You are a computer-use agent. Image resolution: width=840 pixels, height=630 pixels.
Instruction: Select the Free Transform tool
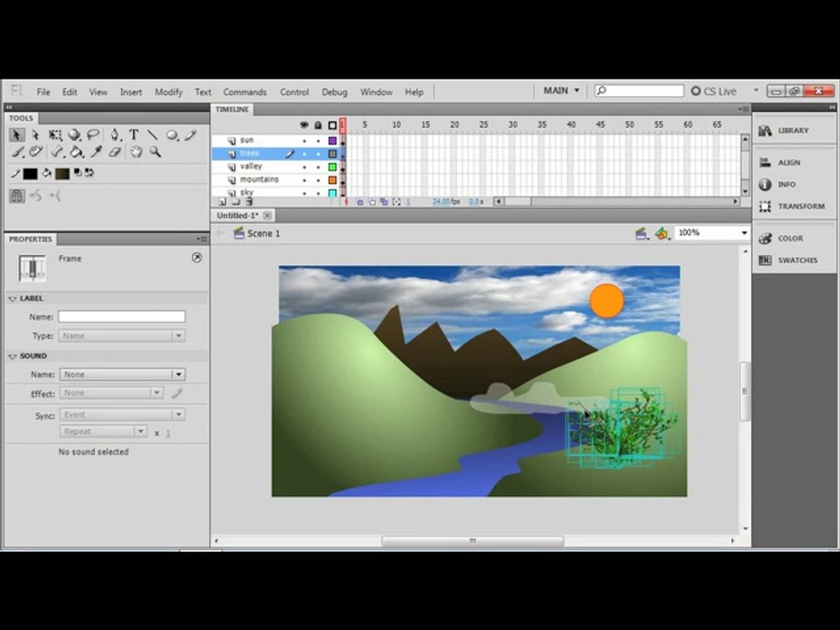[54, 135]
